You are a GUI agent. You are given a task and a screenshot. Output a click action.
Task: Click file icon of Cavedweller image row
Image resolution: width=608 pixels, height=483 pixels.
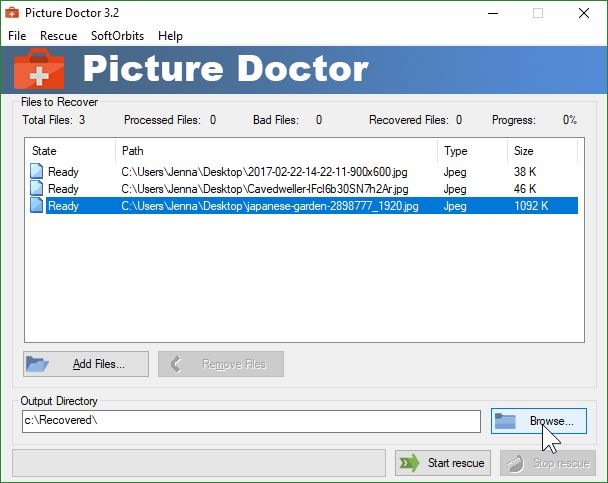37,188
